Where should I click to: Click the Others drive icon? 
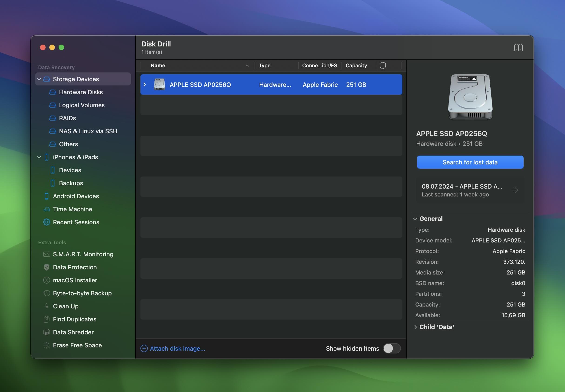pos(53,144)
